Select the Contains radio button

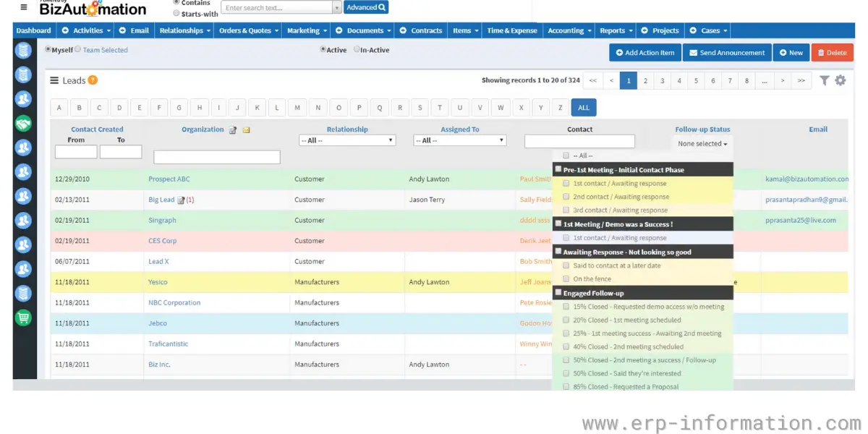click(176, 3)
